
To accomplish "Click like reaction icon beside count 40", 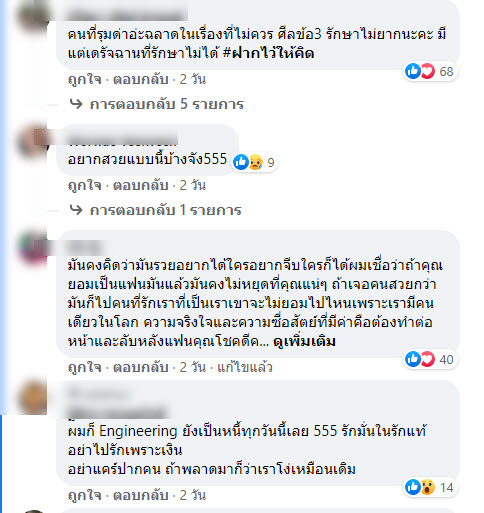I will (413, 359).
